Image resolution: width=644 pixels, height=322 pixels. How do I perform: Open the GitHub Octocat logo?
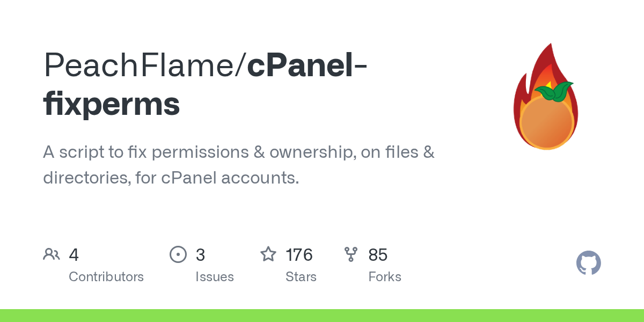click(x=589, y=264)
